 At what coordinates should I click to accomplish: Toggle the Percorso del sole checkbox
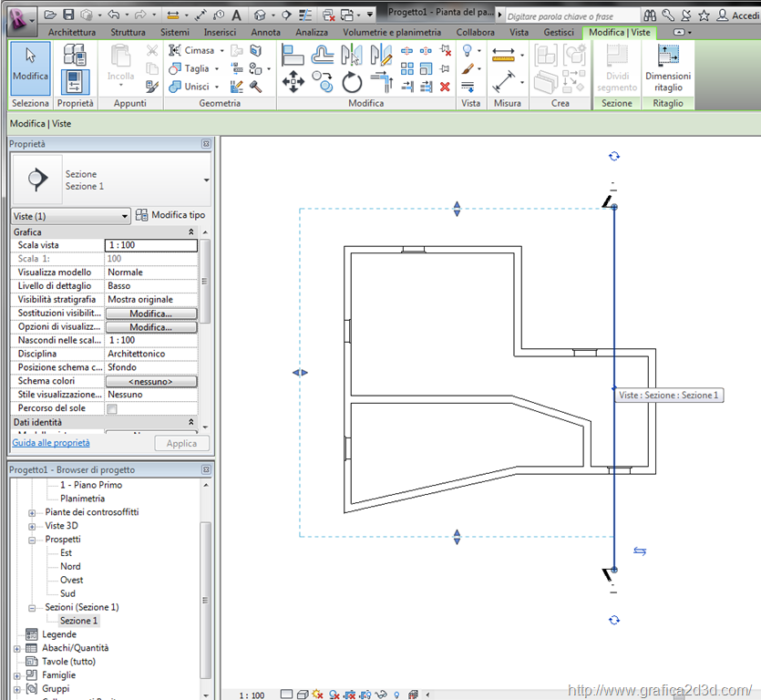tap(112, 408)
